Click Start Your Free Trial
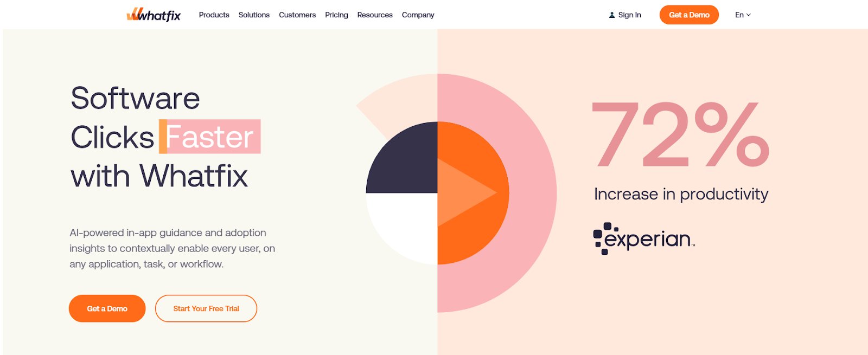 coord(206,308)
